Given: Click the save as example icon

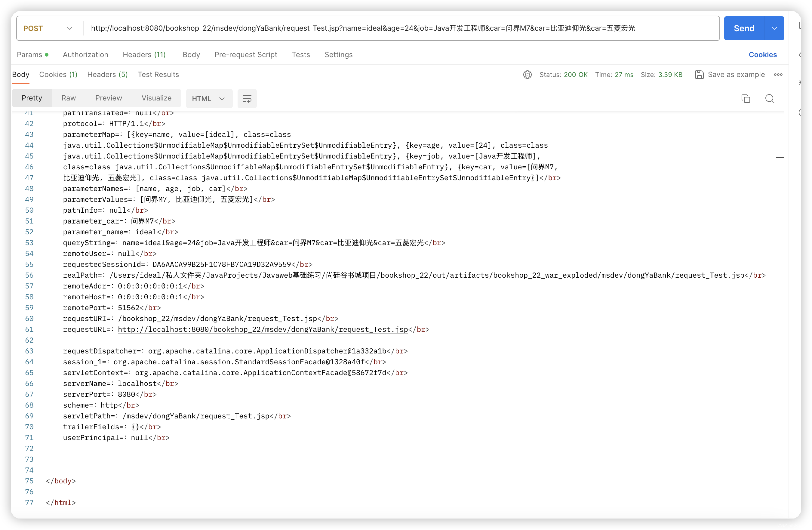Looking at the screenshot, I should click(x=699, y=74).
